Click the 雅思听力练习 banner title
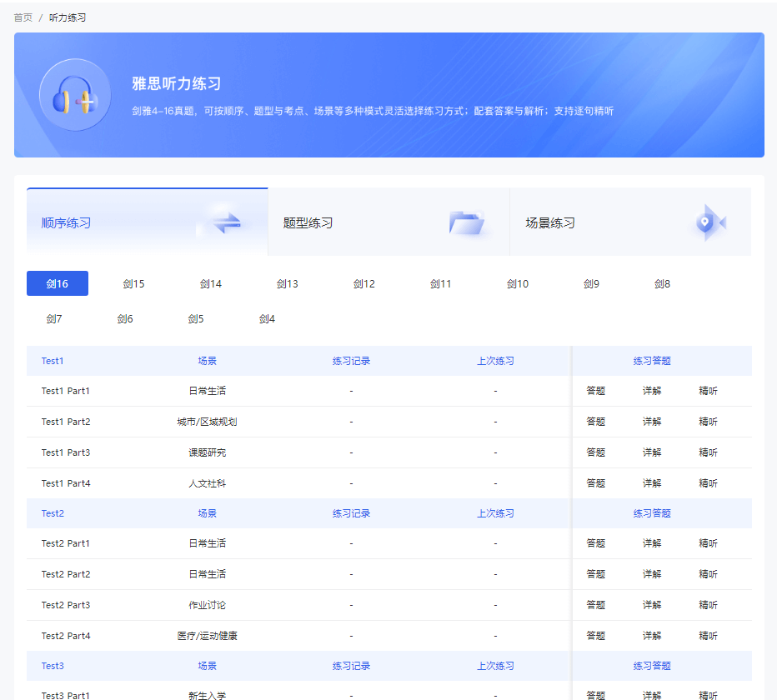 (x=177, y=83)
